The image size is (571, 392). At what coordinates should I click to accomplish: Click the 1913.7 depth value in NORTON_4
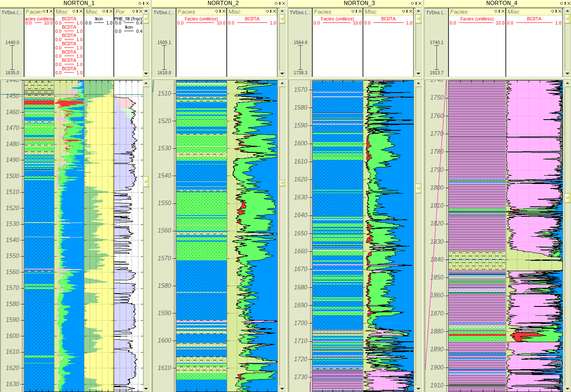coord(436,73)
